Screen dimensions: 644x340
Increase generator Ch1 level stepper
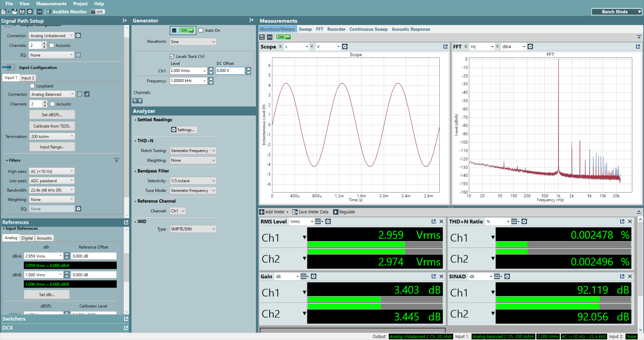point(211,69)
